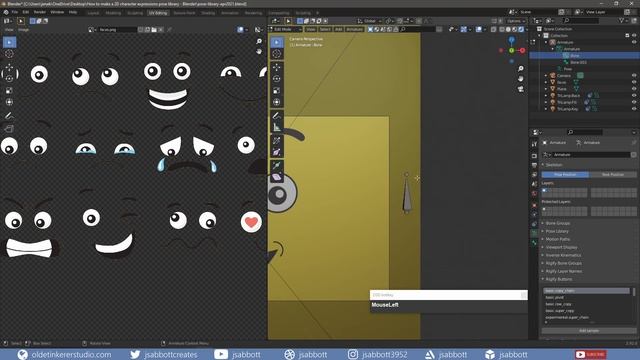This screenshot has width=640, height=360.
Task: Collapse the Skeleton panel
Action: tap(553, 165)
